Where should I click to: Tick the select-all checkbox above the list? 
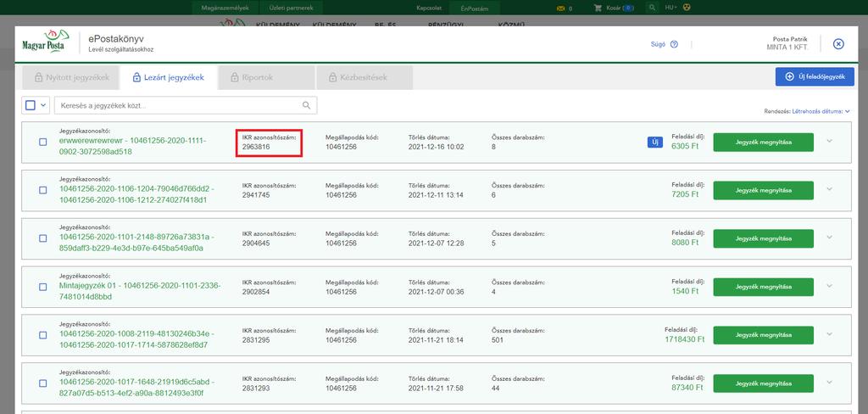[x=31, y=104]
